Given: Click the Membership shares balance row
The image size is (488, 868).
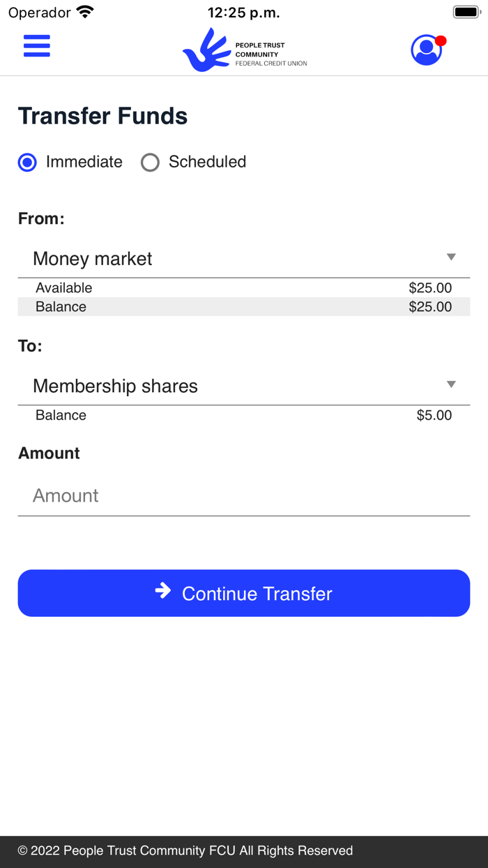Looking at the screenshot, I should (x=244, y=415).
